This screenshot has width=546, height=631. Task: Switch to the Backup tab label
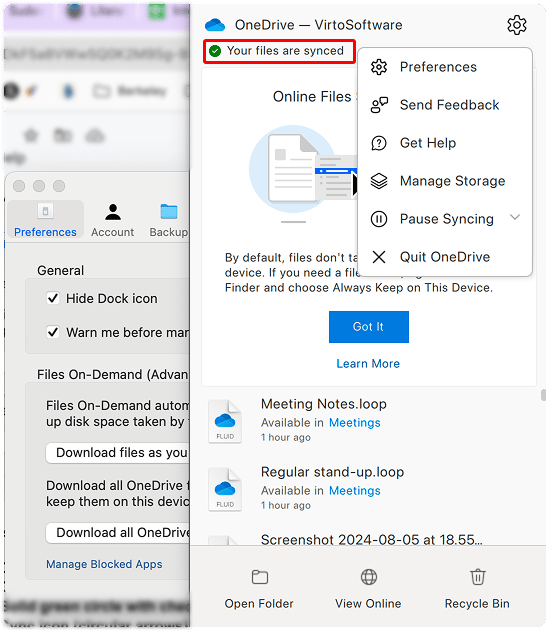point(169,232)
